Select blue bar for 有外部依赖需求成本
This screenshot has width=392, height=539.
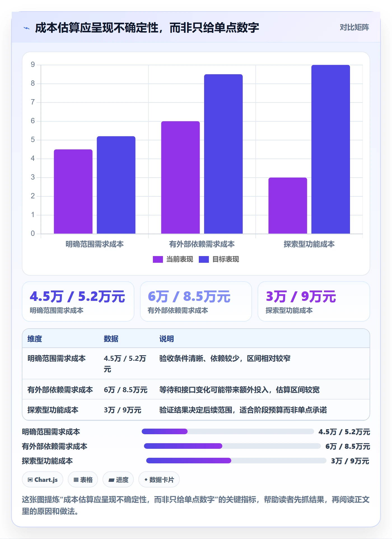coord(223,154)
